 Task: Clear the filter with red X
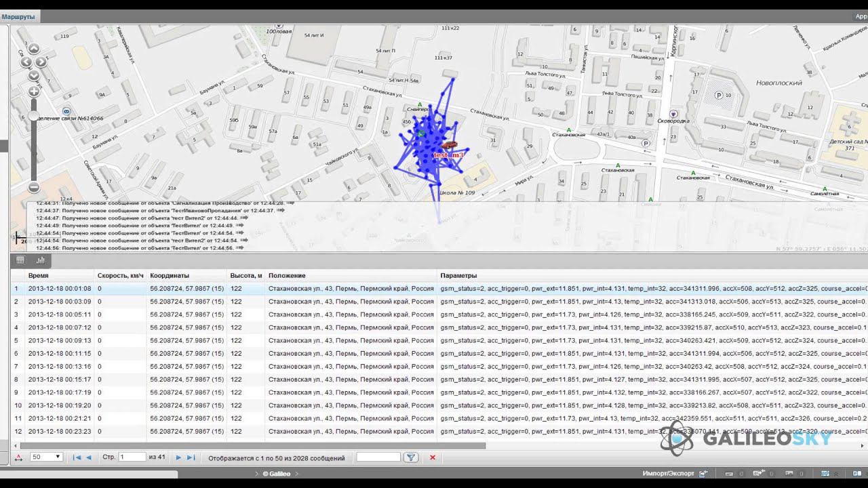(433, 457)
